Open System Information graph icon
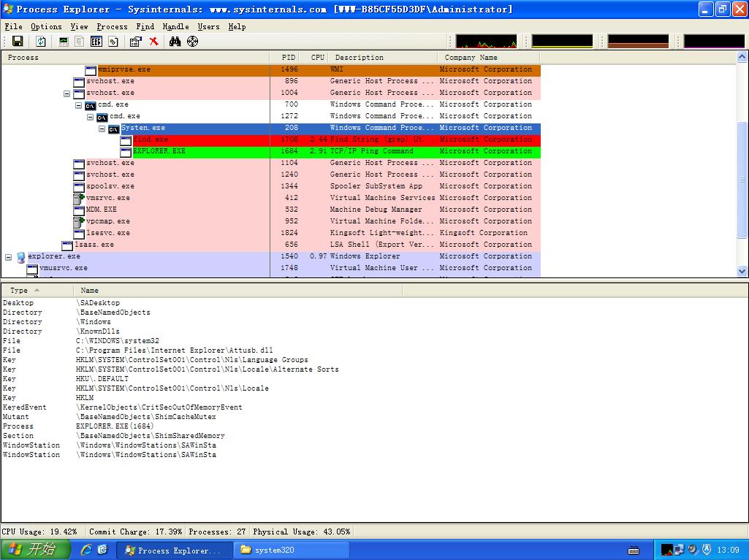 coord(64,42)
